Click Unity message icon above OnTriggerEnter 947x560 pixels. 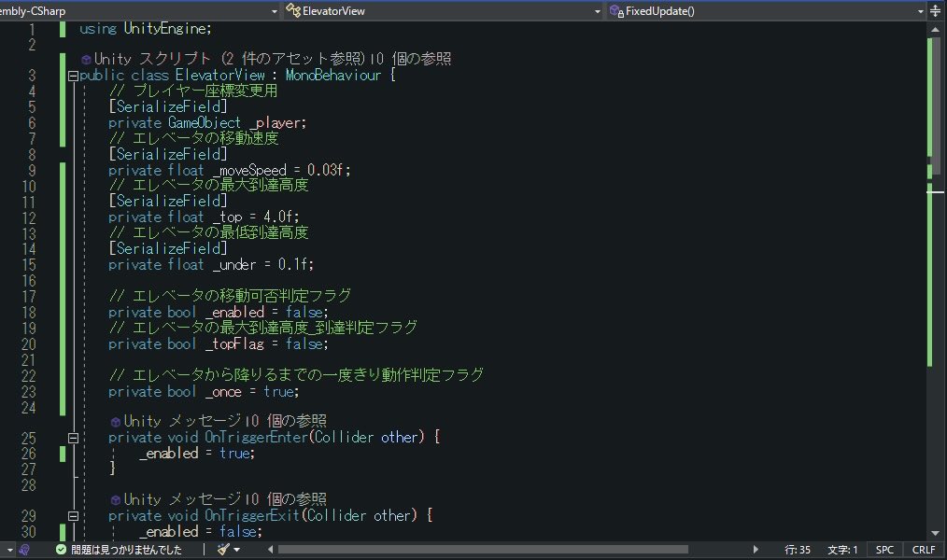[116, 421]
